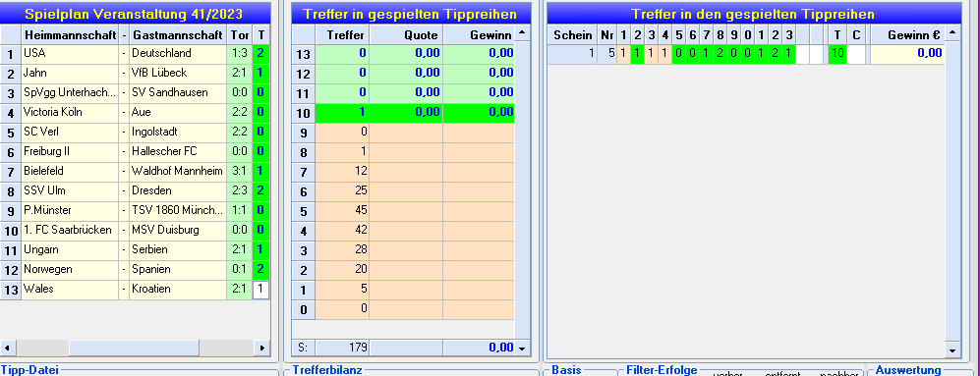Image resolution: width=980 pixels, height=376 pixels.
Task: Click the Gewinn € column header
Action: tap(907, 35)
